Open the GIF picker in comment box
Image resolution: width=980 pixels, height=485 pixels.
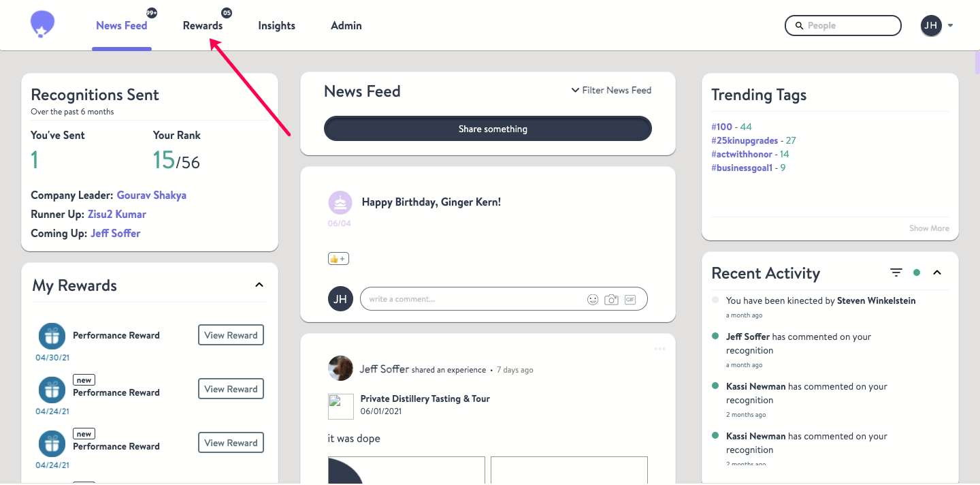[630, 299]
